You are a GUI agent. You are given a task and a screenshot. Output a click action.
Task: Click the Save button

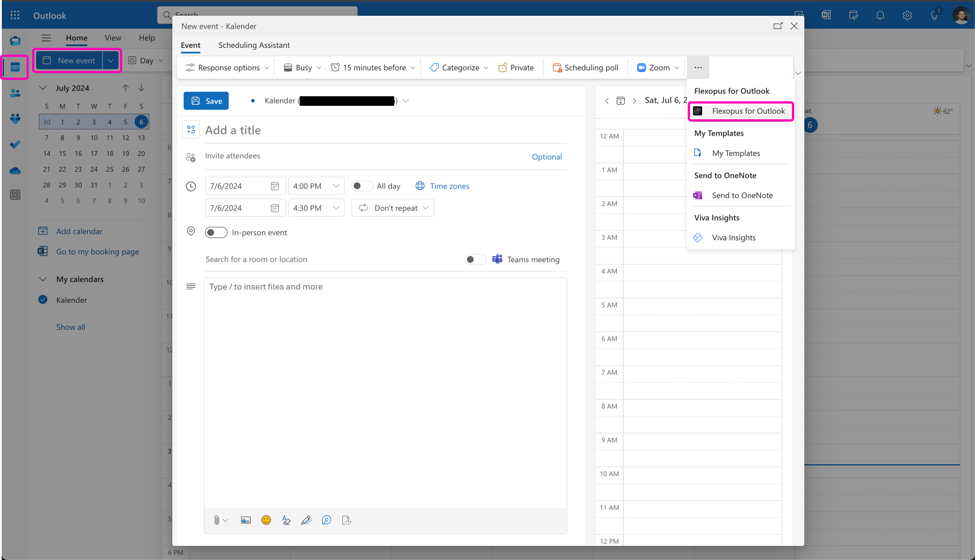click(x=206, y=101)
